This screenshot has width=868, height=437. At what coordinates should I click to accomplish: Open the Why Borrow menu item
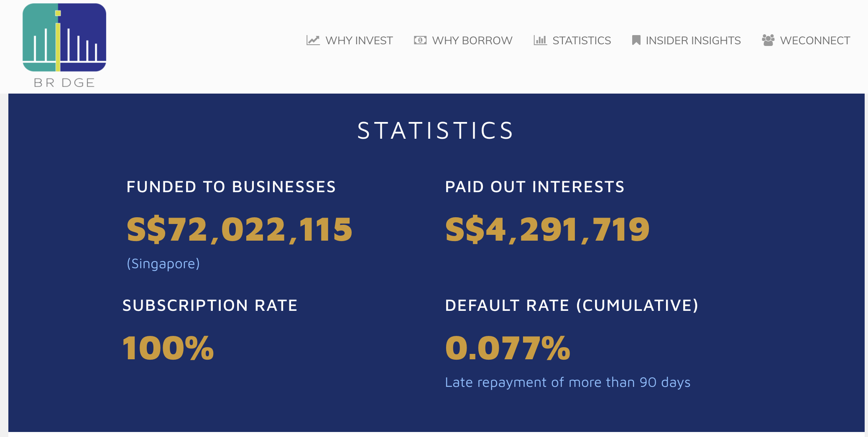click(472, 41)
